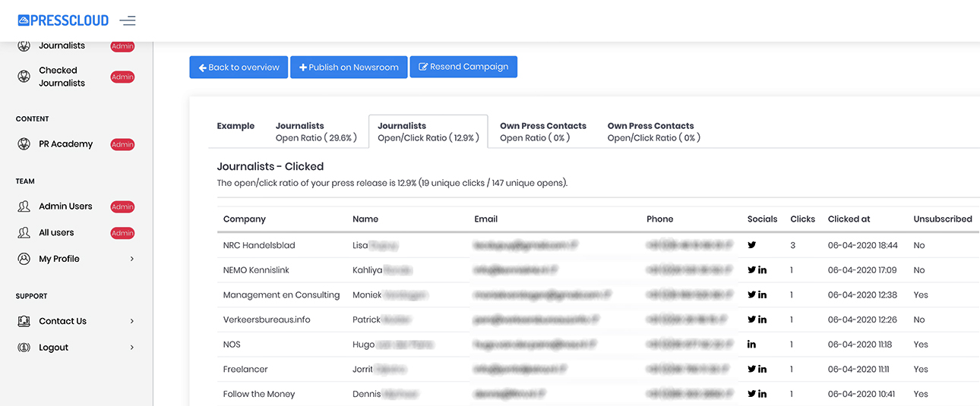Open All users sidebar link

[56, 233]
